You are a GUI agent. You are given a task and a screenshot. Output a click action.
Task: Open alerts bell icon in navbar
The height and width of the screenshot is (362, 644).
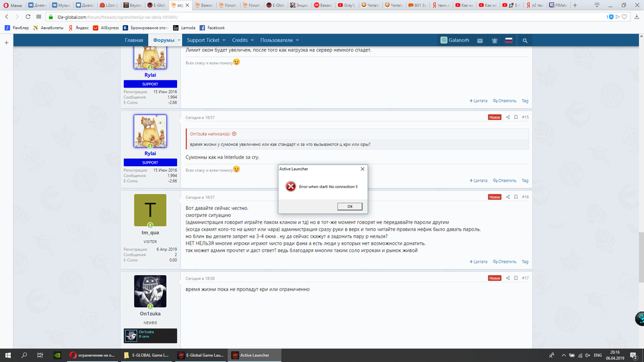[x=495, y=41]
